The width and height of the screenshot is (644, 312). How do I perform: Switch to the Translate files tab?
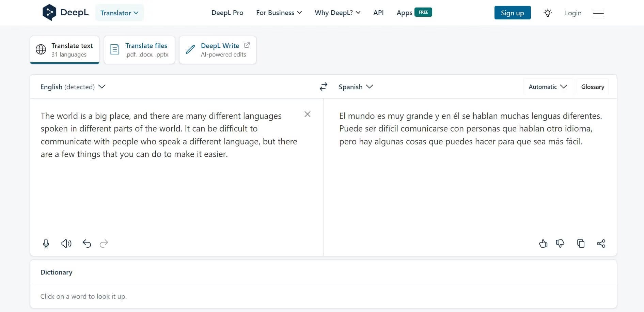tap(139, 50)
